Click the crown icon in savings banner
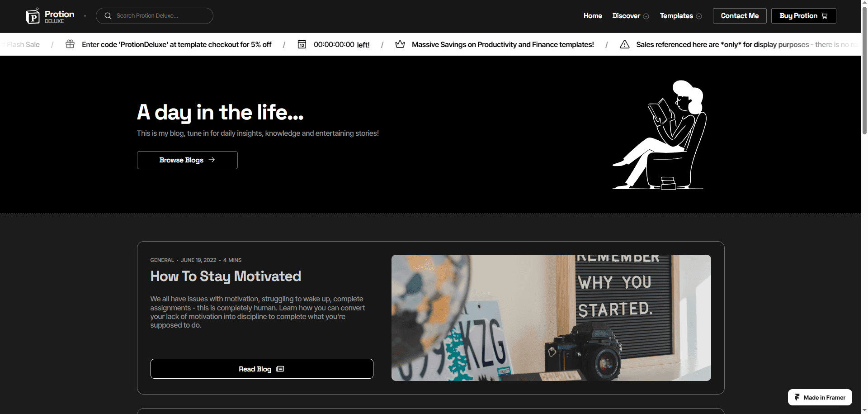Viewport: 868px width, 414px height. 400,44
